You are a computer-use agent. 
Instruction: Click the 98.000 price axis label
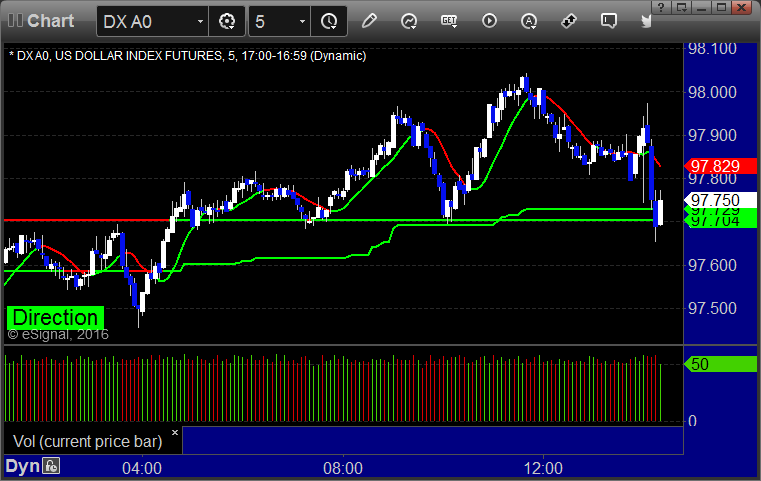pyautogui.click(x=712, y=92)
